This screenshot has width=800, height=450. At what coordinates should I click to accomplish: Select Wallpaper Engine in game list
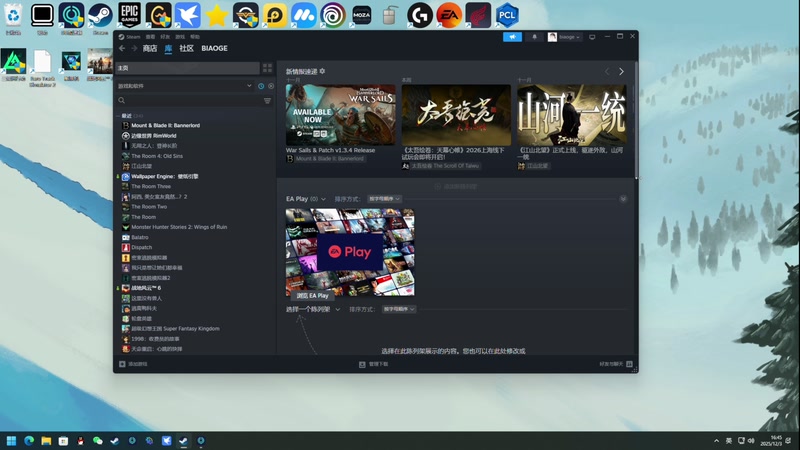click(164, 177)
